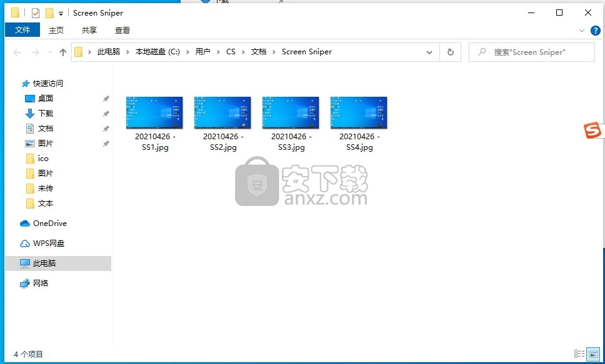The height and width of the screenshot is (364, 605).
Task: Click the New folder quick access icon
Action: (49, 13)
